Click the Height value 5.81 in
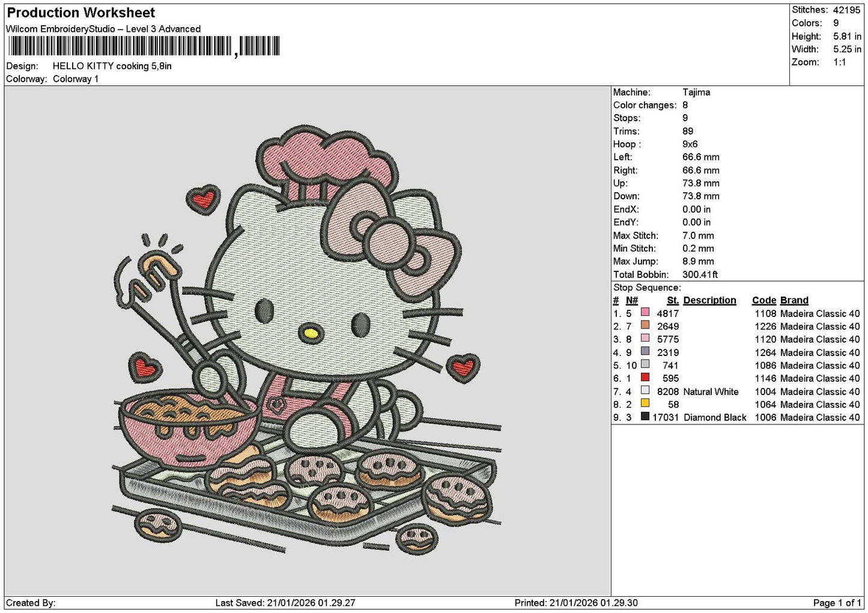The image size is (868, 613). [x=847, y=37]
